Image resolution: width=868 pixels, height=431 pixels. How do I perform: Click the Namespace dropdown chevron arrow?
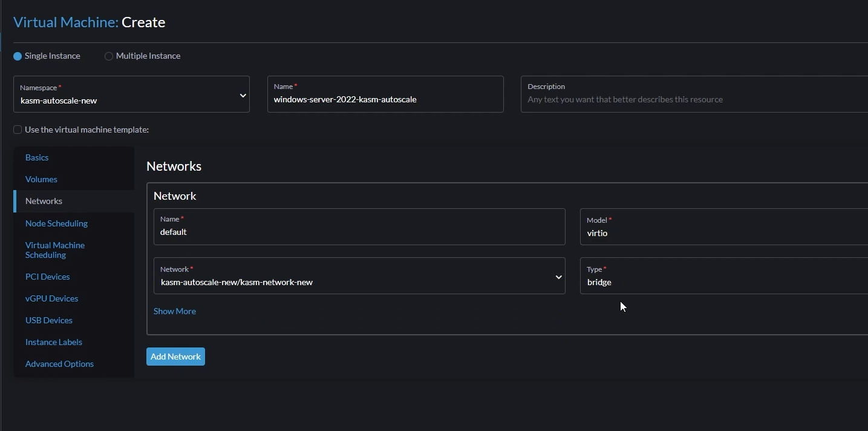coord(243,95)
